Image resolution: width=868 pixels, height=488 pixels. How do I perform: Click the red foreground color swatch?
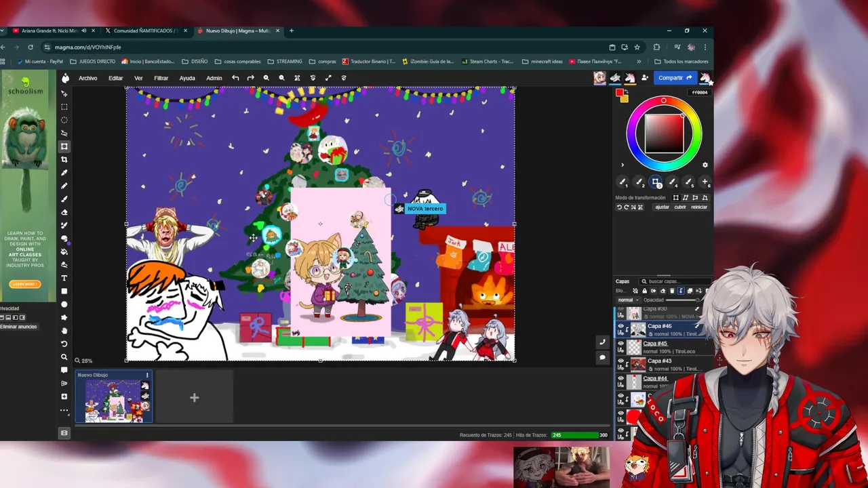click(619, 94)
